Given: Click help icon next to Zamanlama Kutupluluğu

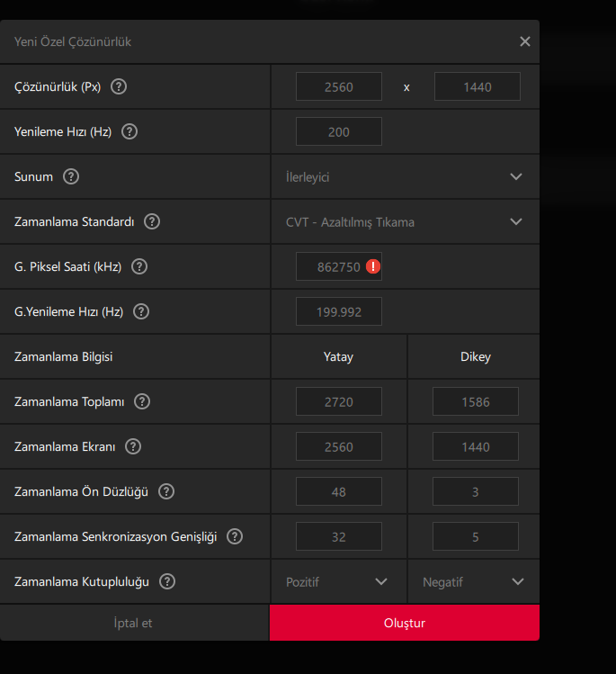Looking at the screenshot, I should tap(167, 581).
